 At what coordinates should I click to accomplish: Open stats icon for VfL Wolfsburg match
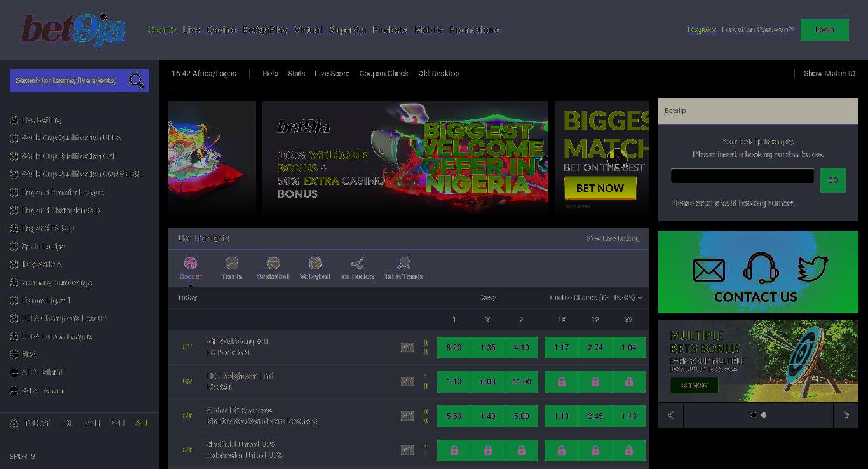click(407, 348)
